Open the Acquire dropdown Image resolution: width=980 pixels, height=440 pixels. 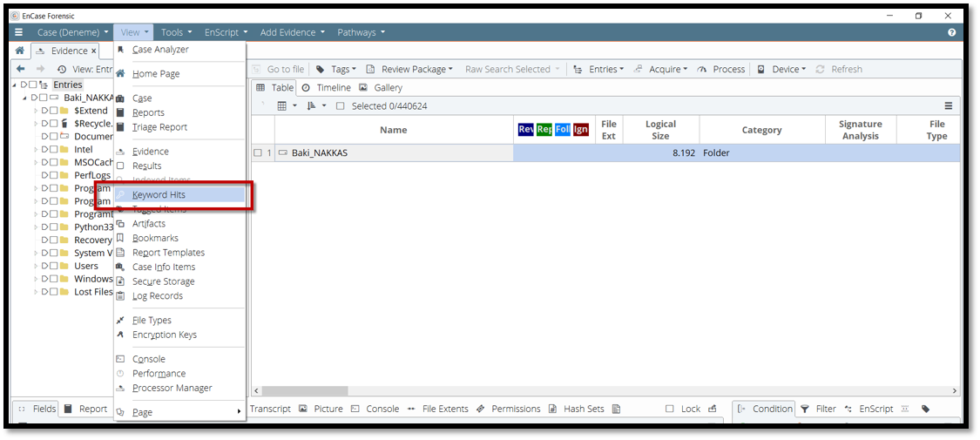point(660,69)
